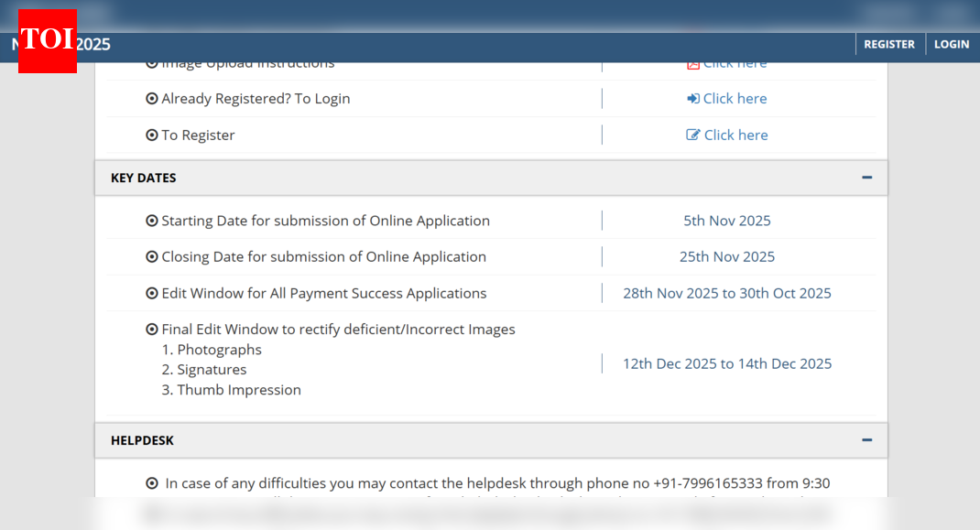The image size is (980, 530).
Task: Click bullet icon next to Starting Date row
Action: (x=152, y=221)
